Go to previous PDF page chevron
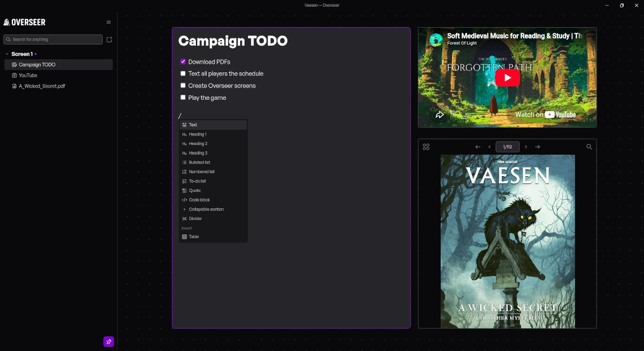 [489, 147]
